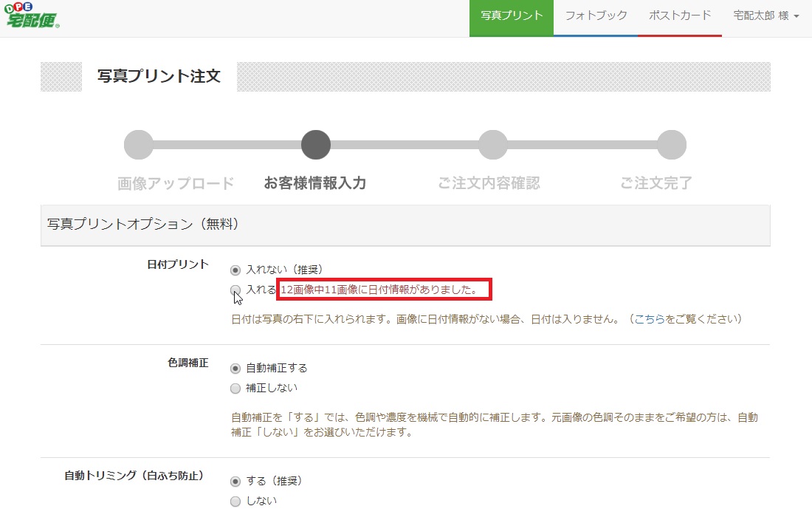Click the 画像アップロード step label

click(x=176, y=183)
